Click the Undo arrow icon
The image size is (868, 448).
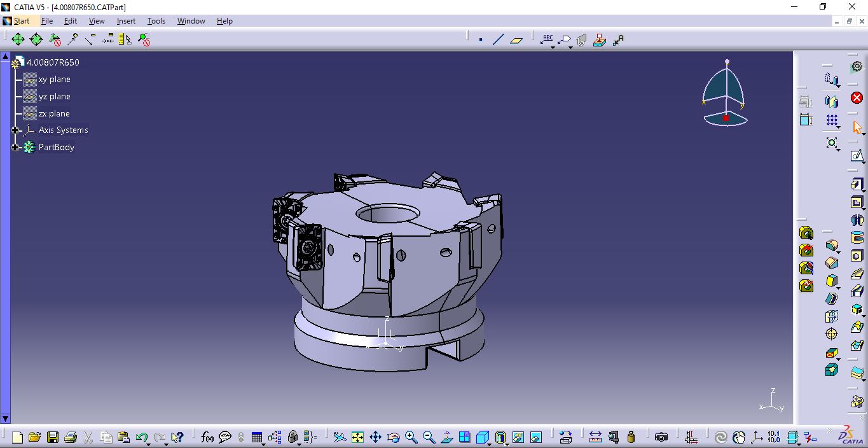[x=141, y=437]
